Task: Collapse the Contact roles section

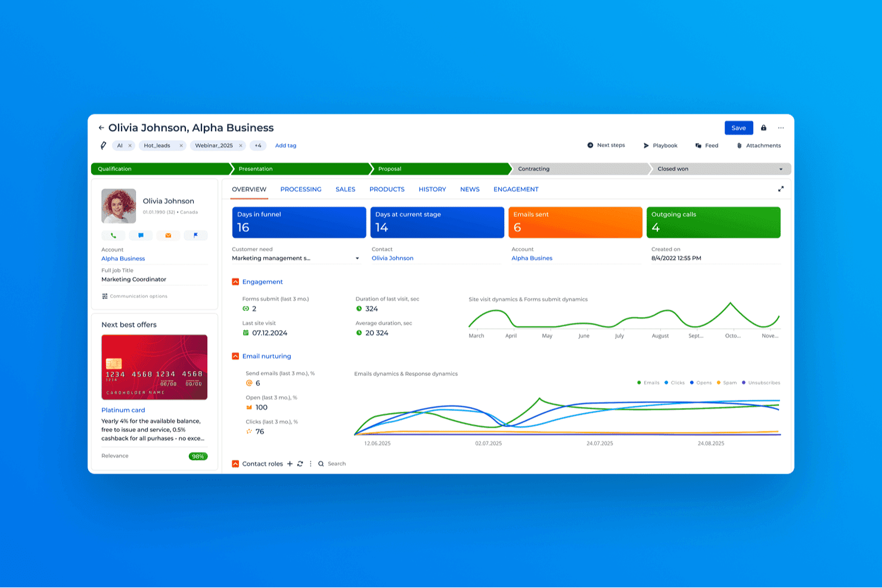Action: pyautogui.click(x=235, y=463)
